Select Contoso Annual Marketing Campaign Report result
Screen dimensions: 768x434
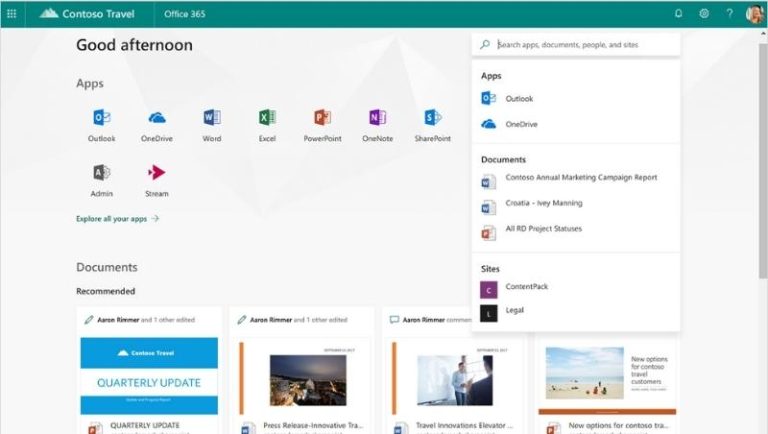pos(580,178)
